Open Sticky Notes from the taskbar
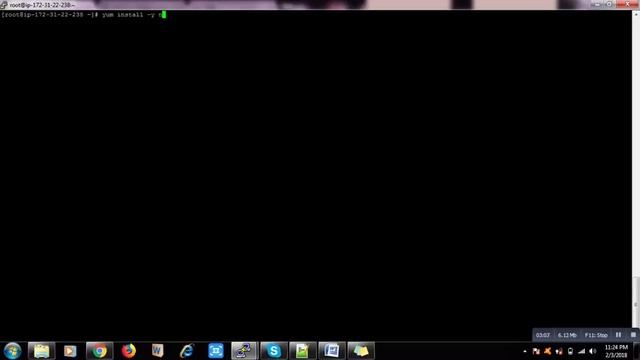The height and width of the screenshot is (360, 640). tap(361, 351)
